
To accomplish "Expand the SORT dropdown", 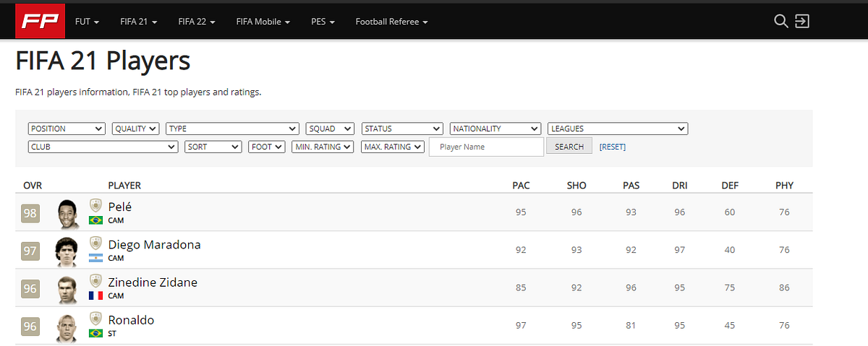I will [213, 147].
